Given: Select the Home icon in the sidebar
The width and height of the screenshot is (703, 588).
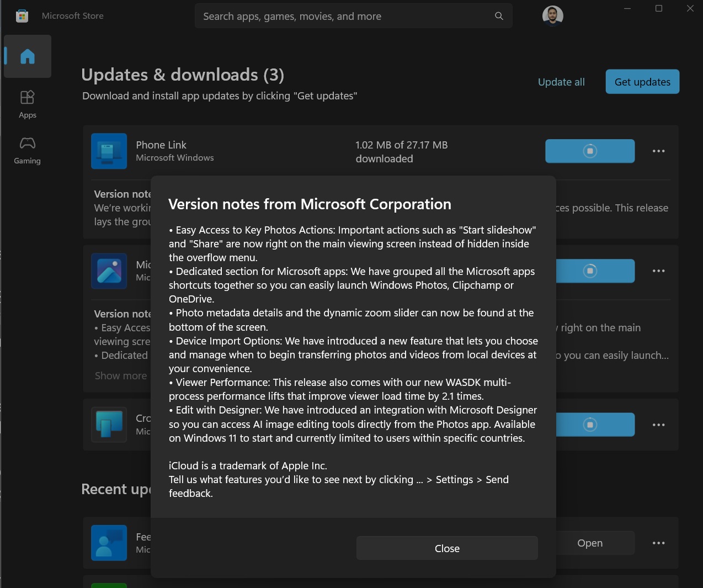Looking at the screenshot, I should (x=28, y=56).
